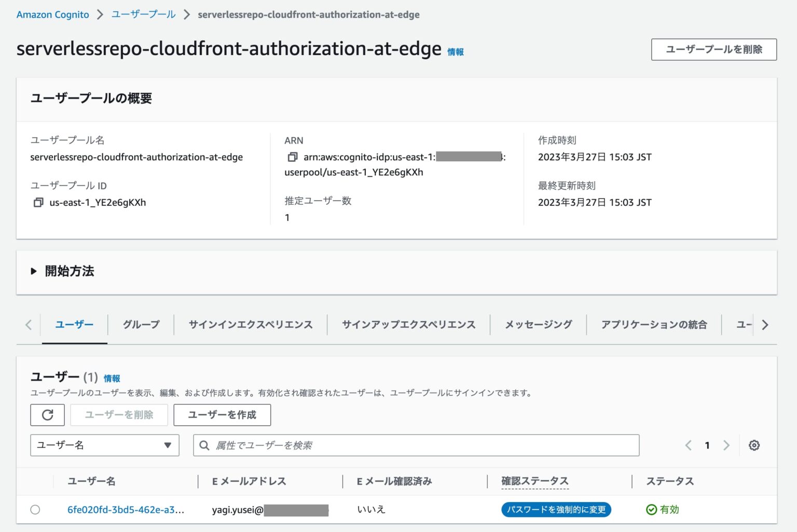
Task: Copy the user pool ID using copy icon
Action: coord(38,202)
